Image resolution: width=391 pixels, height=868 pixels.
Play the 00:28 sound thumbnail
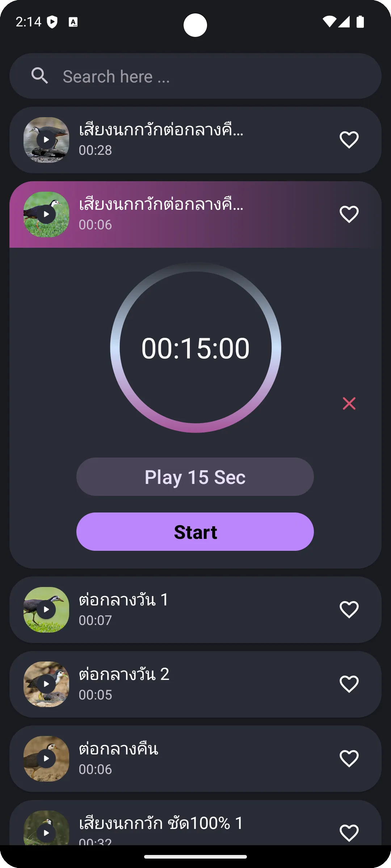pos(46,140)
